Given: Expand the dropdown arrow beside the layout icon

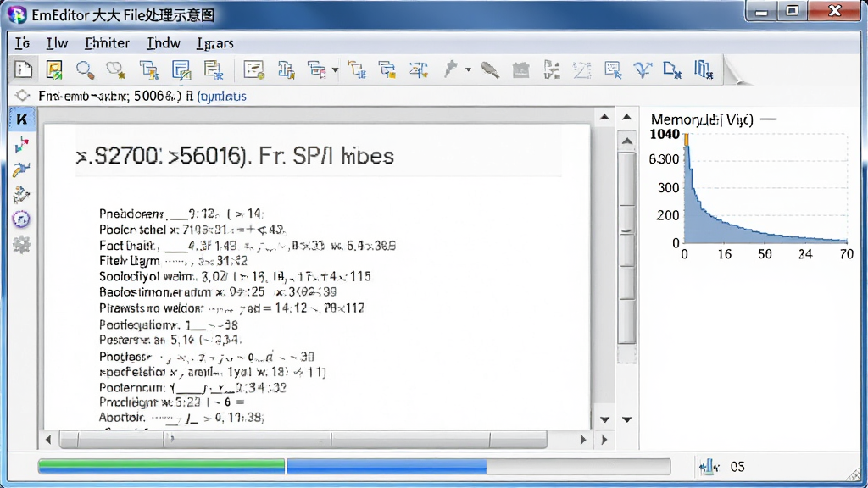Looking at the screenshot, I should [x=335, y=69].
